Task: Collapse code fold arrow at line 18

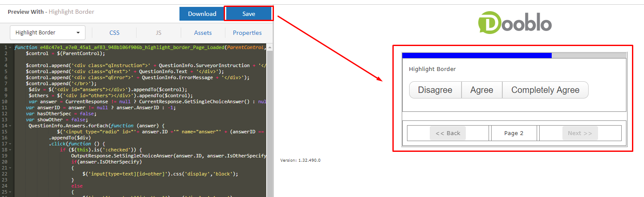Action: point(11,150)
